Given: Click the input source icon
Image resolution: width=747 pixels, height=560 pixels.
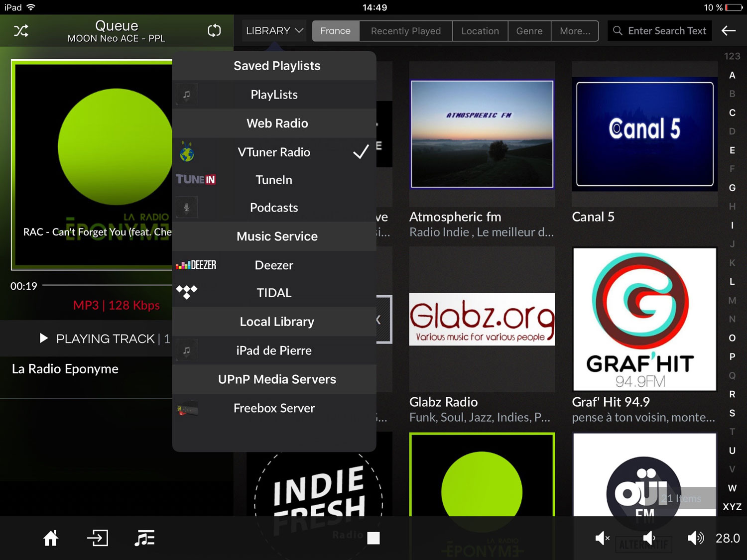Looking at the screenshot, I should click(98, 538).
